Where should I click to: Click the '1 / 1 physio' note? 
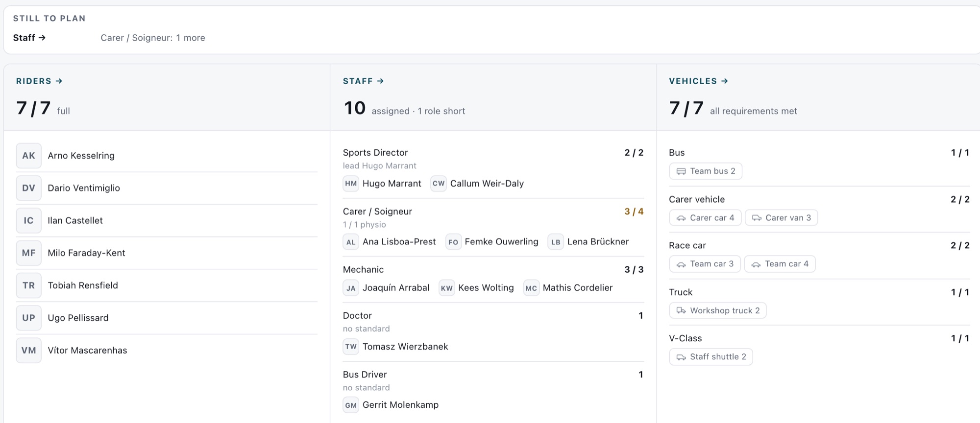click(365, 225)
